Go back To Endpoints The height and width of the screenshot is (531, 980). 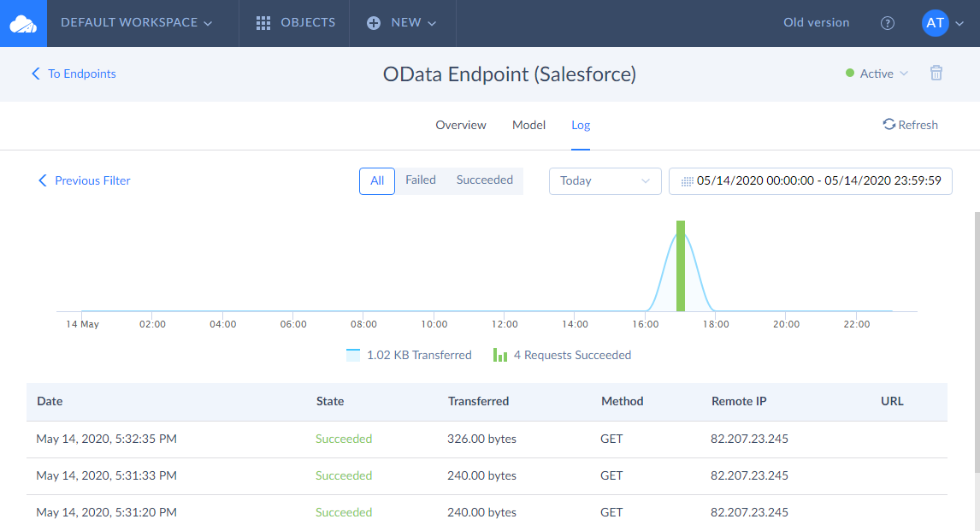74,74
